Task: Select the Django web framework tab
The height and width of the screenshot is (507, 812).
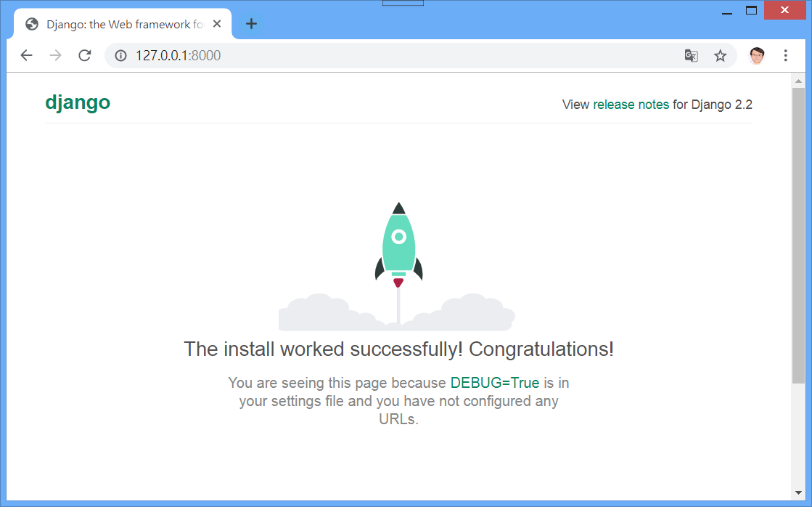Action: click(122, 24)
